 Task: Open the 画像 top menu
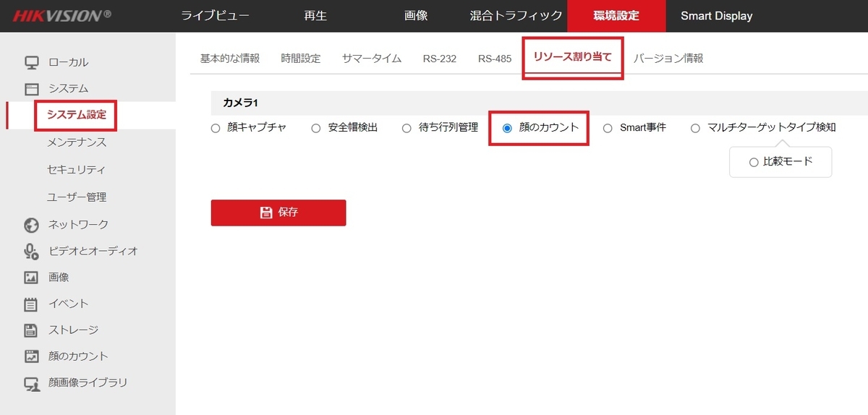[x=416, y=15]
